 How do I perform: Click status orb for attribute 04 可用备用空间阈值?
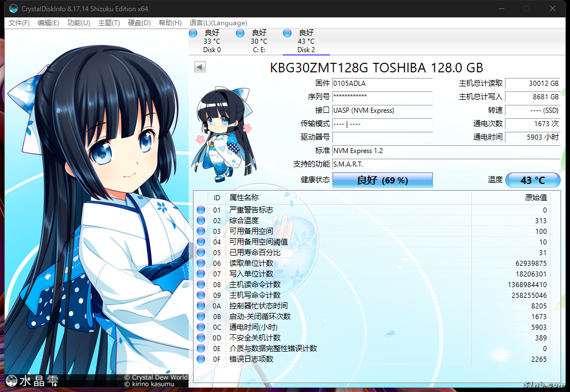click(x=201, y=242)
